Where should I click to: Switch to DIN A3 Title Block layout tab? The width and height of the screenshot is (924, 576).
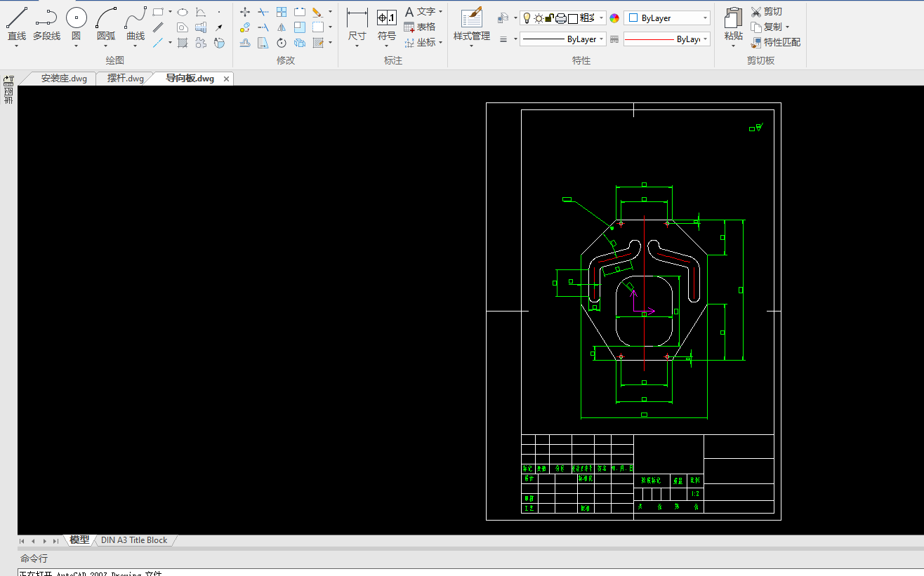pyautogui.click(x=134, y=540)
